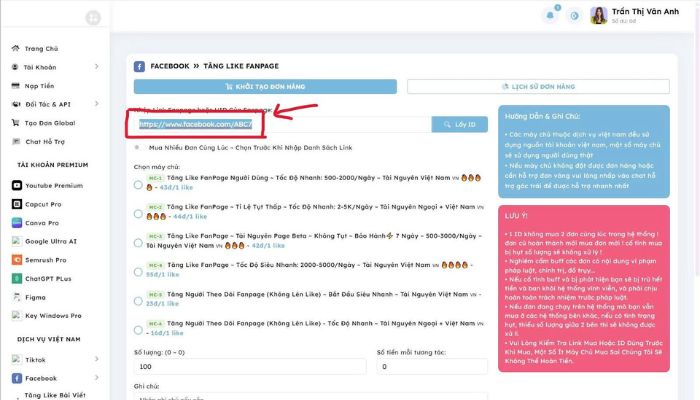
Task: Click the Capcut Pro icon
Action: [17, 204]
